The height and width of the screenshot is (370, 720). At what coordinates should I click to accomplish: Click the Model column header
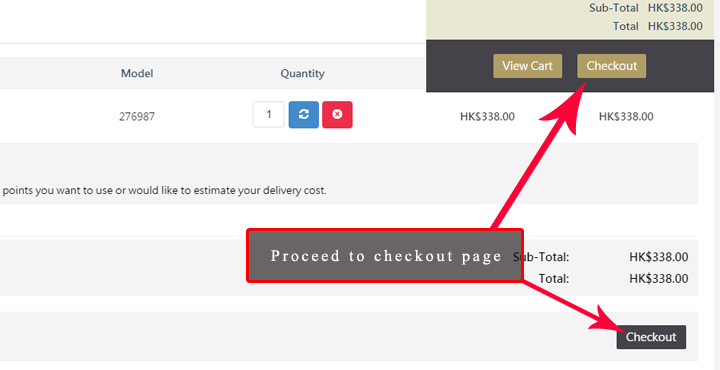[137, 73]
